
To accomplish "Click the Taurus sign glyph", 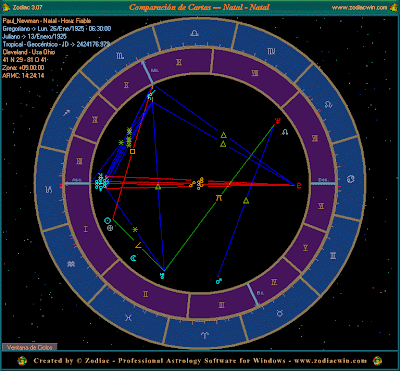I will [x=281, y=313].
